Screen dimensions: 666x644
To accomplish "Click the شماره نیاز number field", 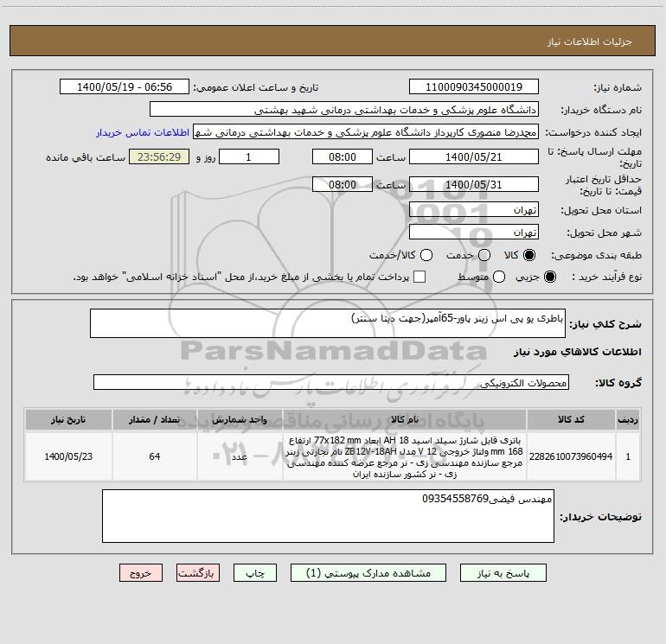I will (x=474, y=87).
